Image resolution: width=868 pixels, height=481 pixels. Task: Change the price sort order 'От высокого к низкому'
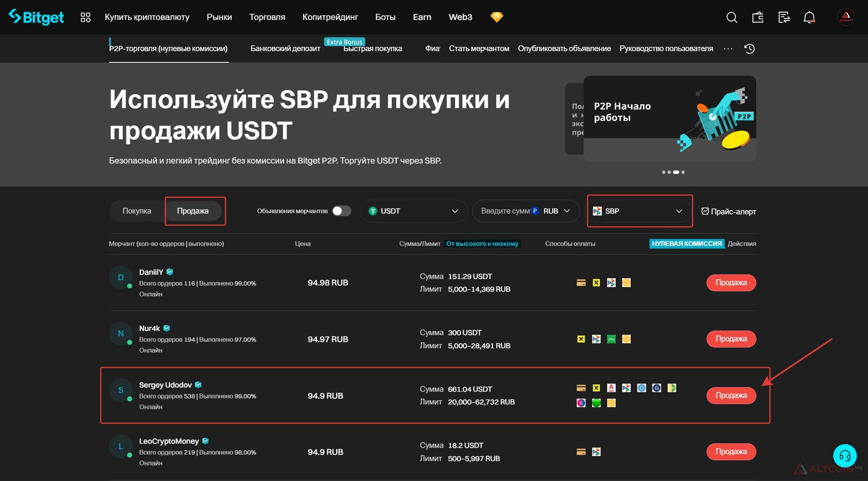click(x=482, y=244)
